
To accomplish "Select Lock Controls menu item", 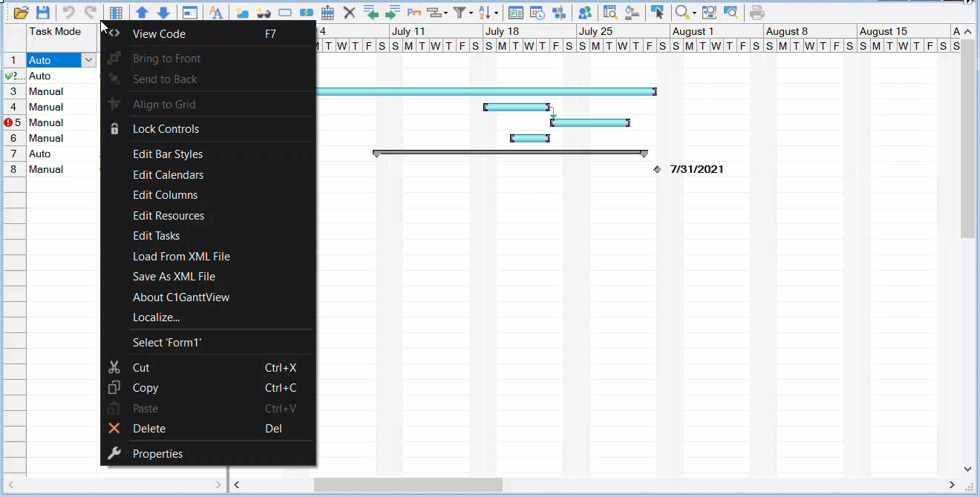I will click(x=166, y=129).
